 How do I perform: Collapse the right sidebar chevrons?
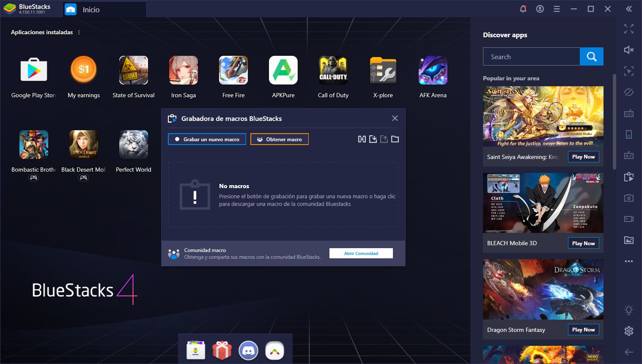click(629, 9)
